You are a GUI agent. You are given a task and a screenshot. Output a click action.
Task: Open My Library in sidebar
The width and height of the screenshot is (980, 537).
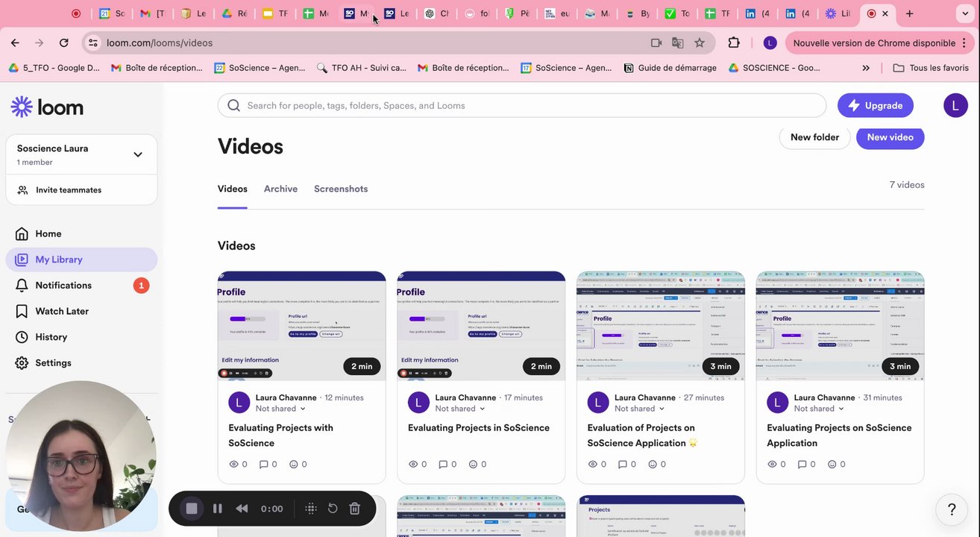[81, 260]
